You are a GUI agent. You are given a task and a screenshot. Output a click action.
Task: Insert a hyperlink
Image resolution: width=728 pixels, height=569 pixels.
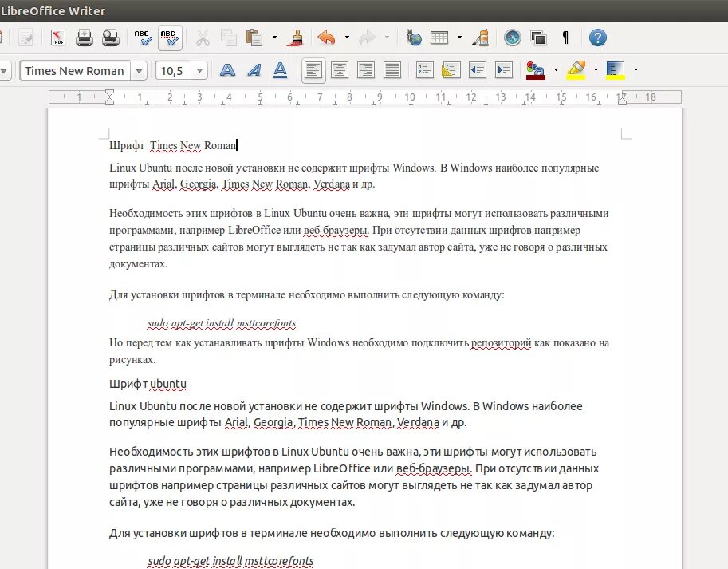[x=413, y=38]
